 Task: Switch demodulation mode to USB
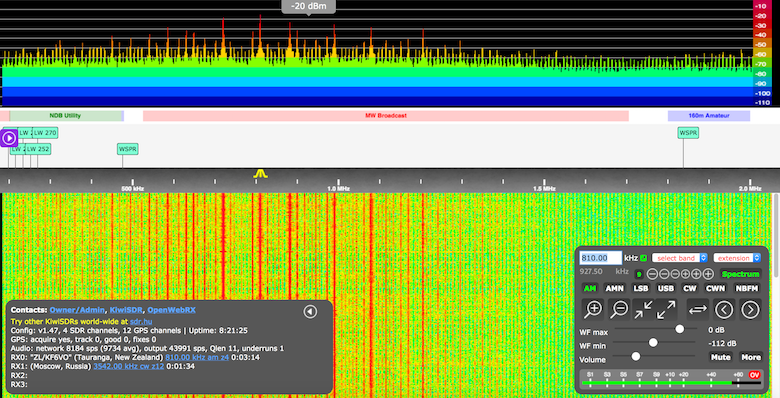pyautogui.click(x=666, y=288)
